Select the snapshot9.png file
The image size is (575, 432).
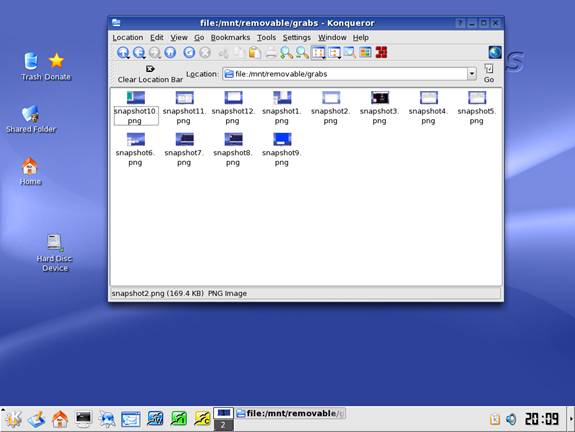pyautogui.click(x=282, y=150)
